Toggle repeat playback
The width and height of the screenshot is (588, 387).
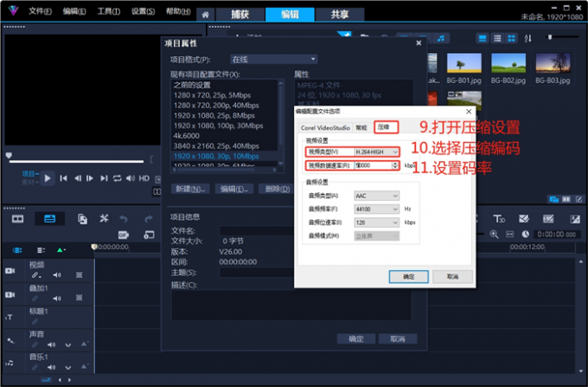(118, 178)
